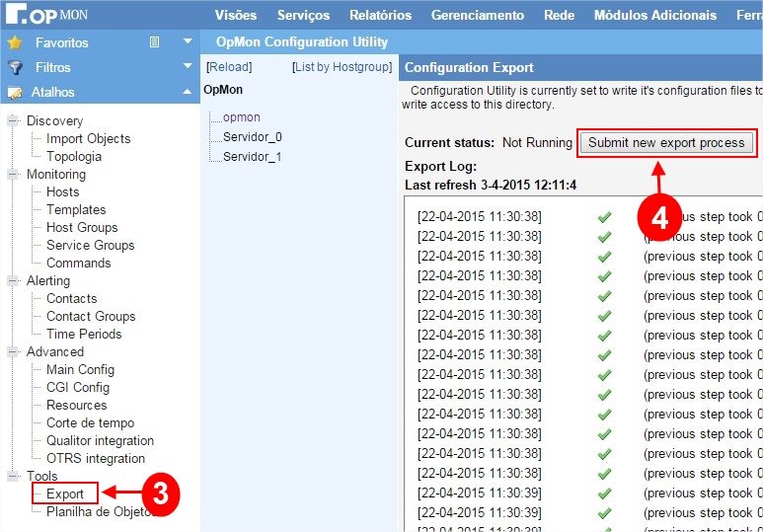Screen dimensions: 763x532
Task: Open Host Groups under Monitoring
Action: [82, 227]
